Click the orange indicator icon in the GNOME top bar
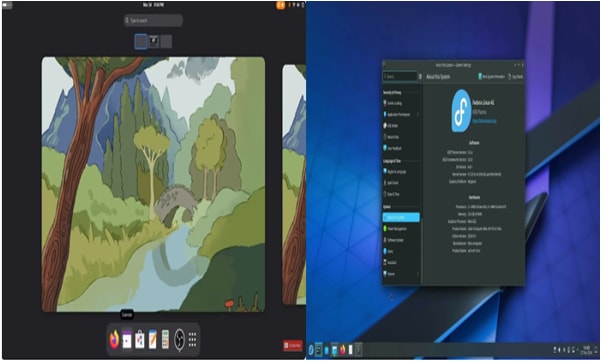 pos(281,5)
